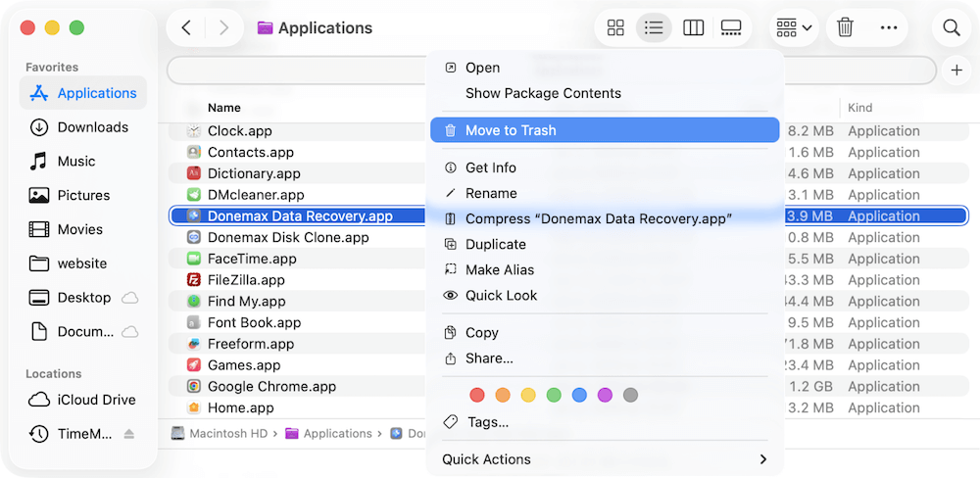This screenshot has width=980, height=478.
Task: Sort by the Name column header
Action: [x=223, y=108]
